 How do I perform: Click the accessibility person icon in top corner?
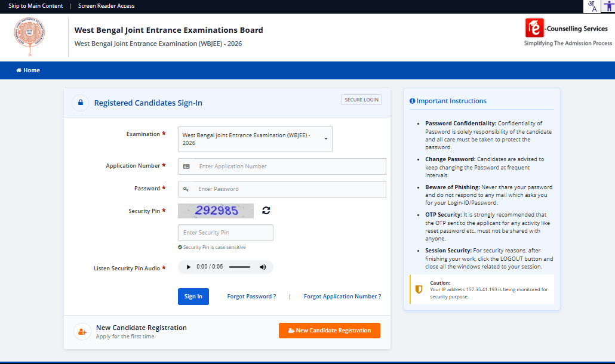point(608,7)
